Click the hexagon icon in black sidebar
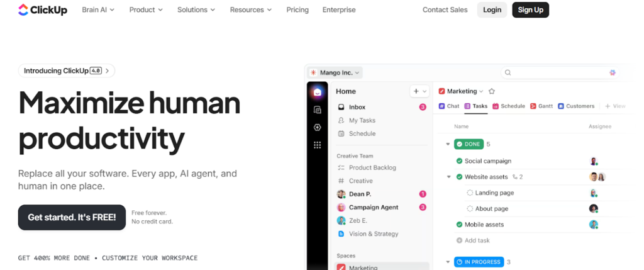Image resolution: width=644 pixels, height=270 pixels. 317,127
